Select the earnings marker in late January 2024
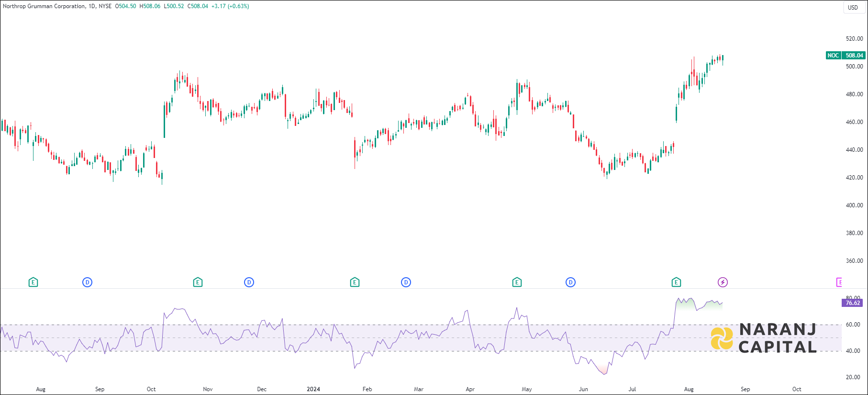 click(x=355, y=282)
